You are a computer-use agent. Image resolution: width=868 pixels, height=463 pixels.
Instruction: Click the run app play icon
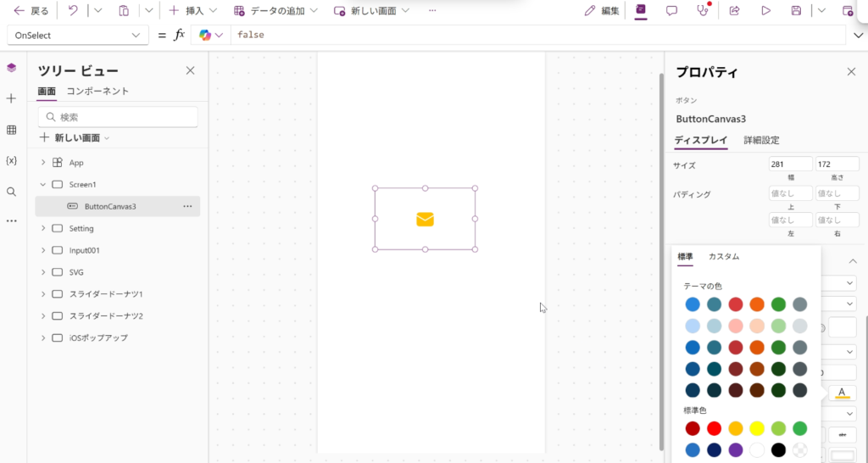point(765,11)
